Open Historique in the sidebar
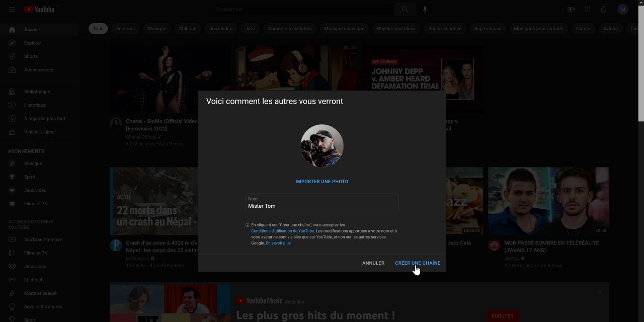This screenshot has height=322, width=644. tap(35, 105)
